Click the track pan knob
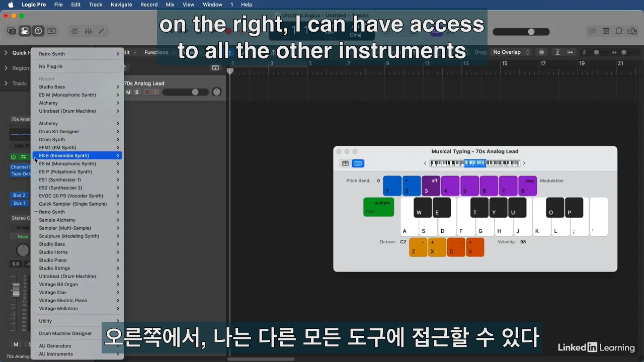This screenshot has width=644, height=362. click(216, 92)
